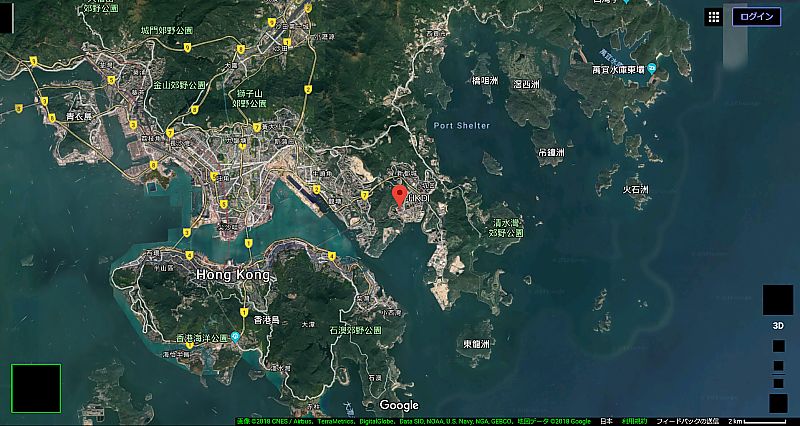Click the Google logo at bottom
800x426 pixels.
point(399,405)
